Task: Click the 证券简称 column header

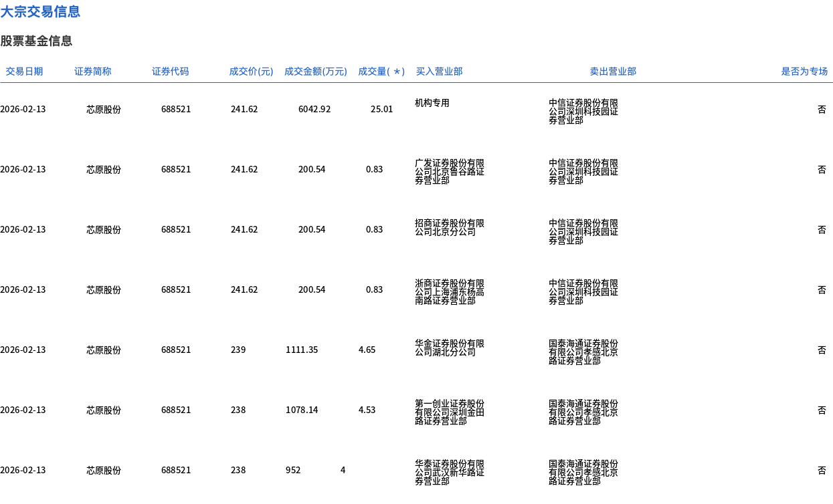Action: click(x=93, y=72)
